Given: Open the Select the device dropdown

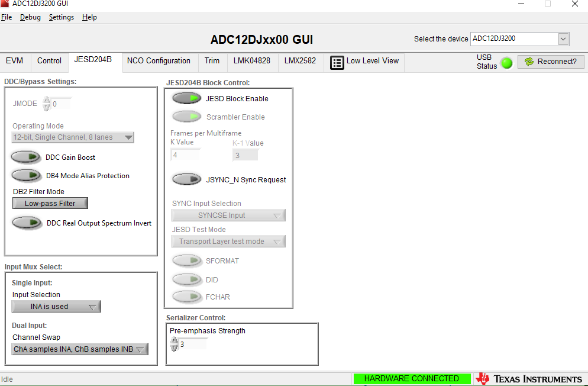Looking at the screenshot, I should (520, 38).
